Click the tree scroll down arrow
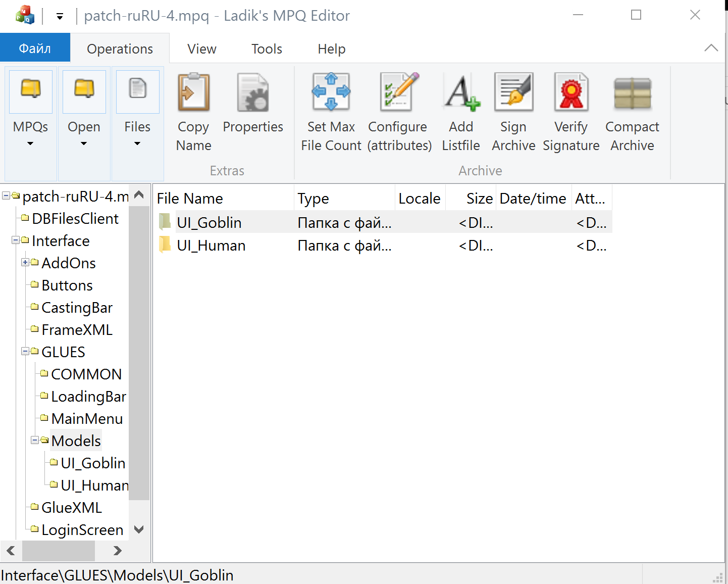The height and width of the screenshot is (584, 728). 139,529
